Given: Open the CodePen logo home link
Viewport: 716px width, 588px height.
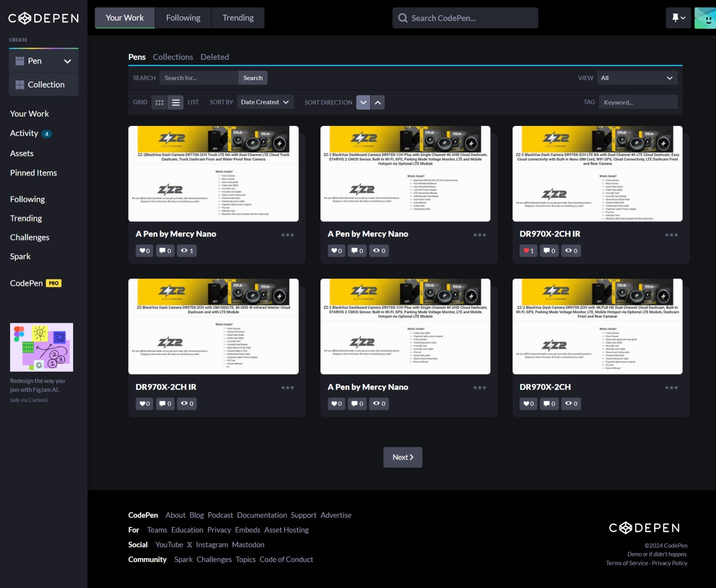Looking at the screenshot, I should [43, 18].
